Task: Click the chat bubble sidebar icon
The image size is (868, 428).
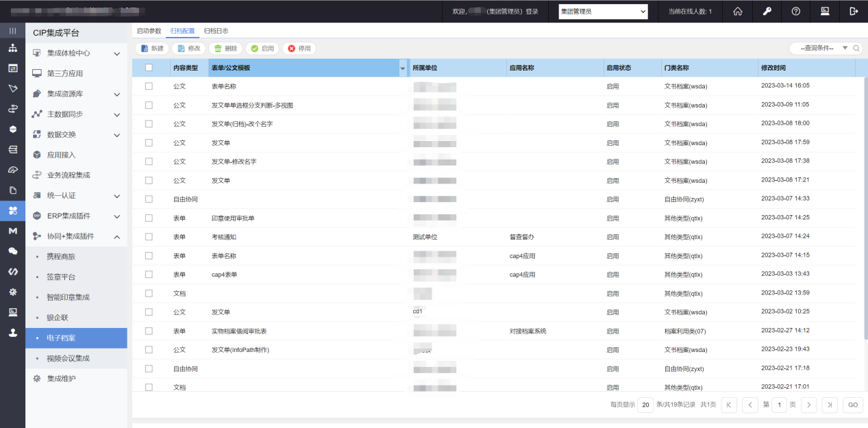Action: [12, 251]
